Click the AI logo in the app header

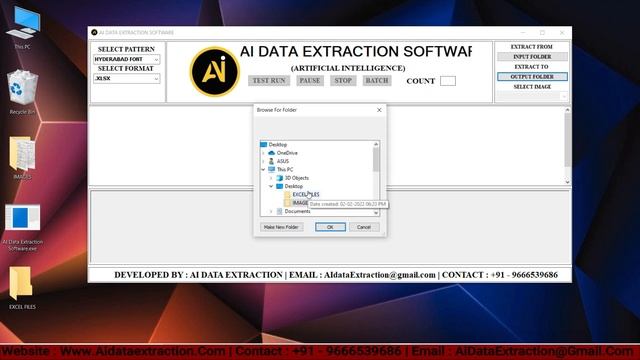coord(215,72)
